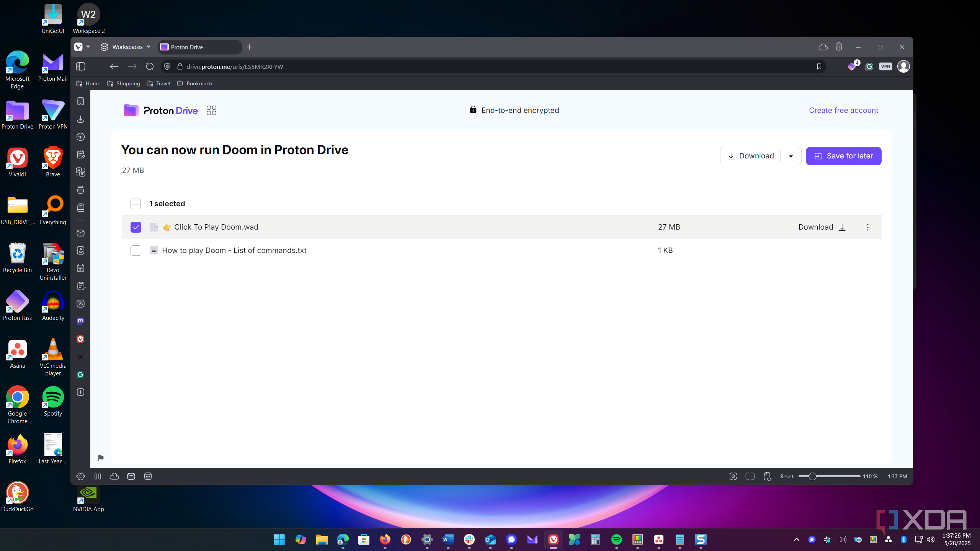Uncheck the Click To Play Doom.wad checkbox
Screen dimensions: 980x551
(x=136, y=227)
